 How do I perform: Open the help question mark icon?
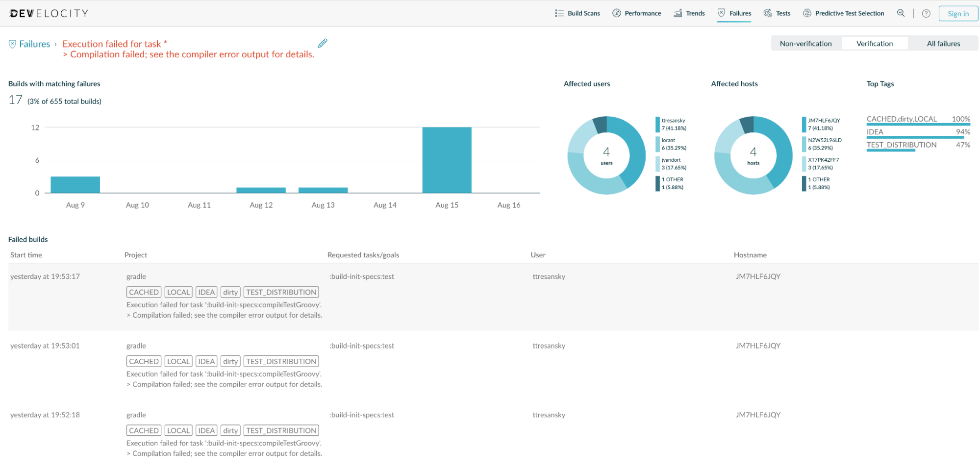click(x=926, y=13)
